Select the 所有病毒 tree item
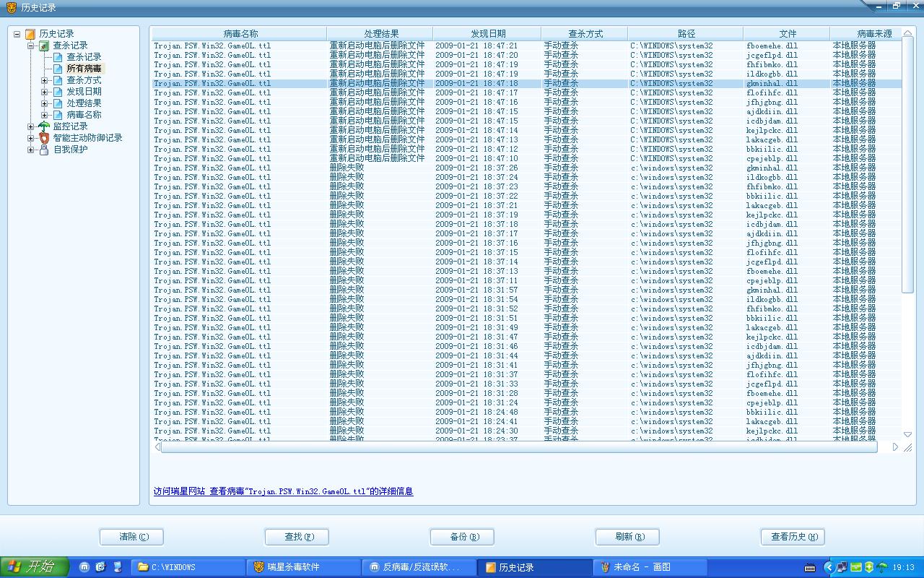The height and width of the screenshot is (578, 924). pos(84,69)
